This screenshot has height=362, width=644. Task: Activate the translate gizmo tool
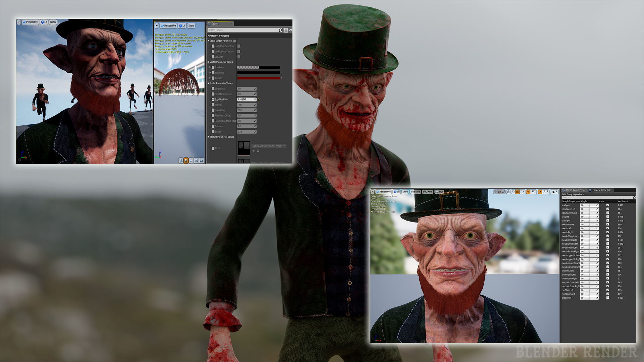tap(495, 192)
